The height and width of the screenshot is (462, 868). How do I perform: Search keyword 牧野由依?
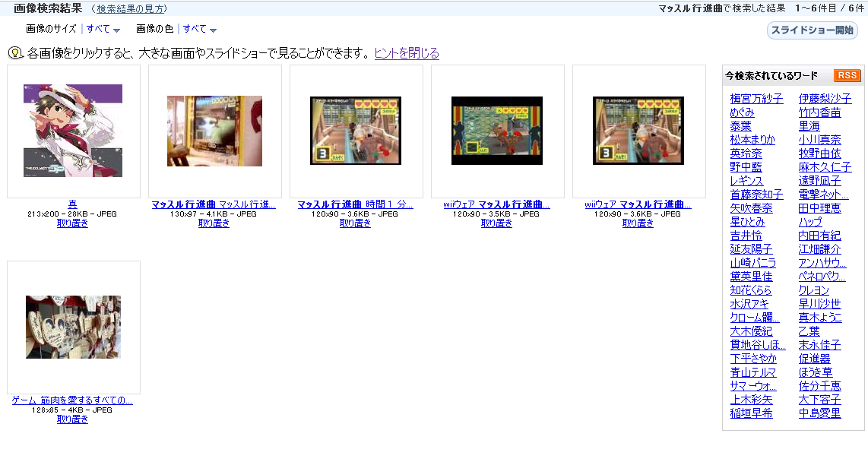tap(820, 153)
